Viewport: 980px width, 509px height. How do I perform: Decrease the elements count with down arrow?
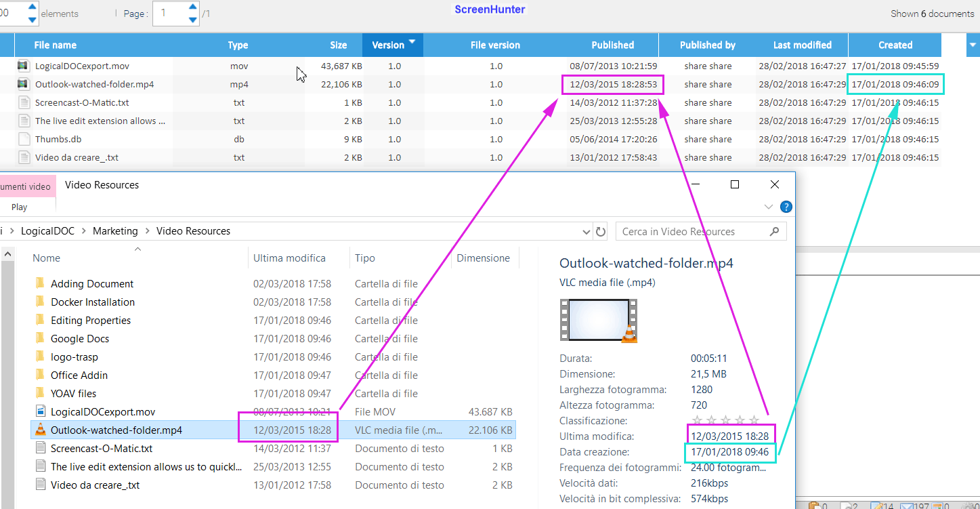click(32, 20)
